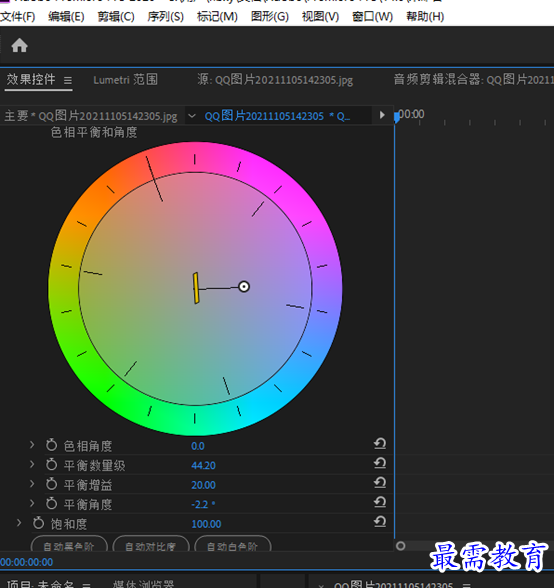Switch to the 源: QQ图片 source monitor tab
The width and height of the screenshot is (554, 588).
[275, 80]
